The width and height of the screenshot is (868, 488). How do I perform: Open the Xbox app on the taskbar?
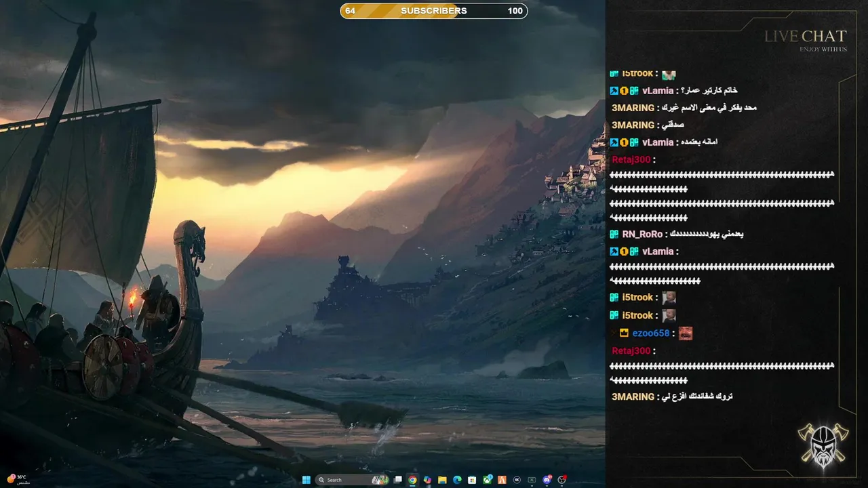488,480
